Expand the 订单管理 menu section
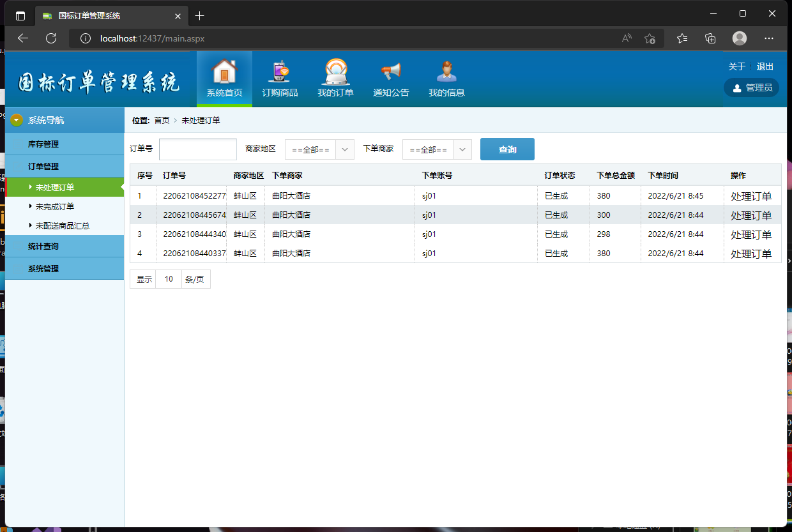 pyautogui.click(x=65, y=166)
